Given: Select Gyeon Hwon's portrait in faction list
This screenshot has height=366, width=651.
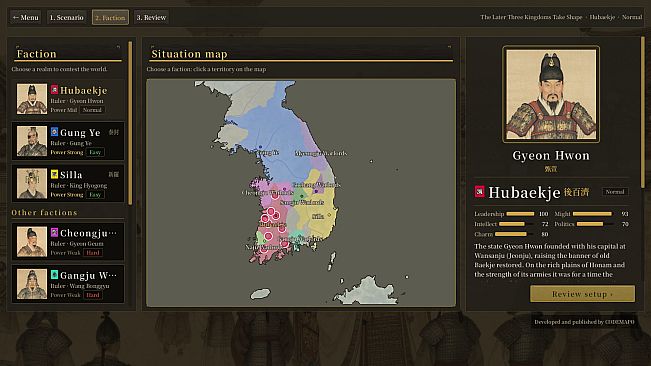Looking at the screenshot, I should (x=32, y=99).
